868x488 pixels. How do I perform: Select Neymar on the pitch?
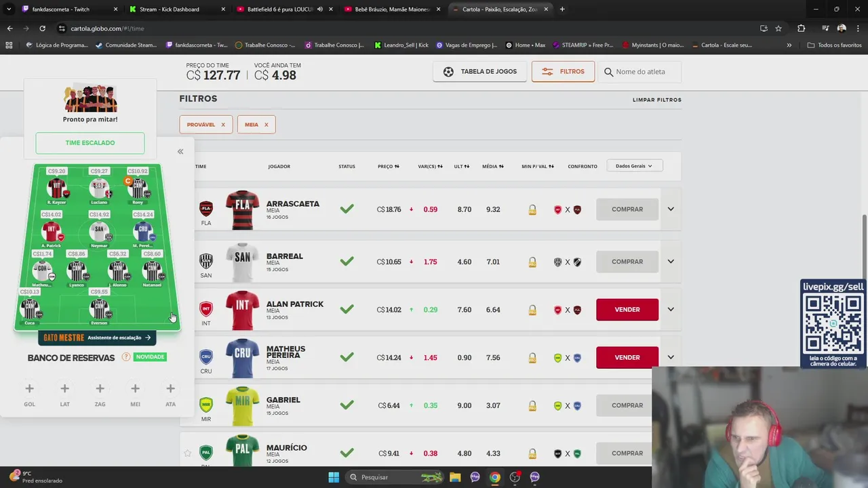[99, 232]
